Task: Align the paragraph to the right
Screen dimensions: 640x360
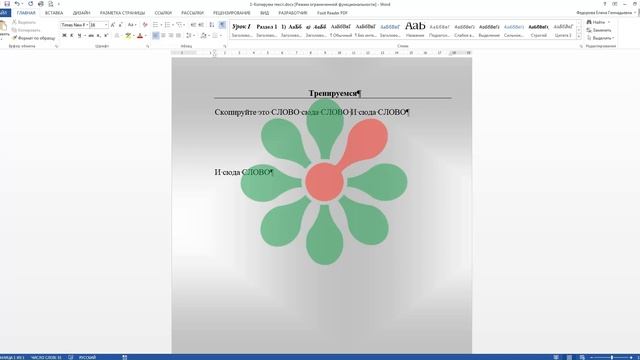Action: [x=171, y=36]
